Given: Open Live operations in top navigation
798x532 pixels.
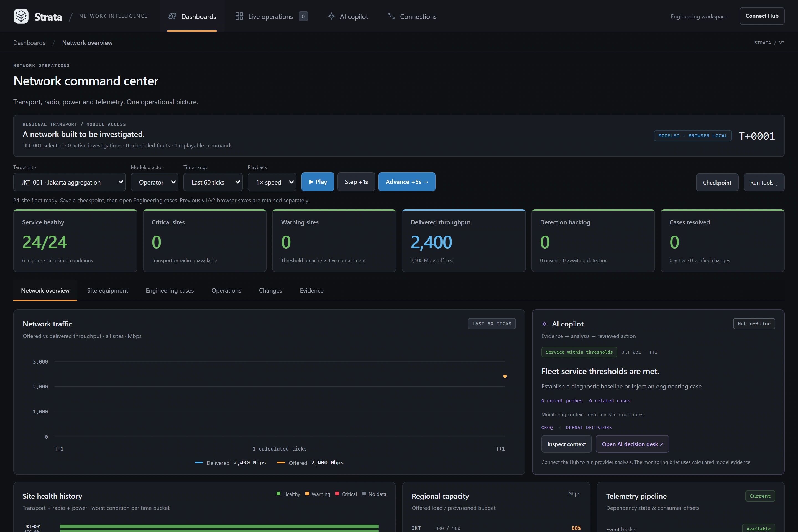Looking at the screenshot, I should (x=272, y=16).
